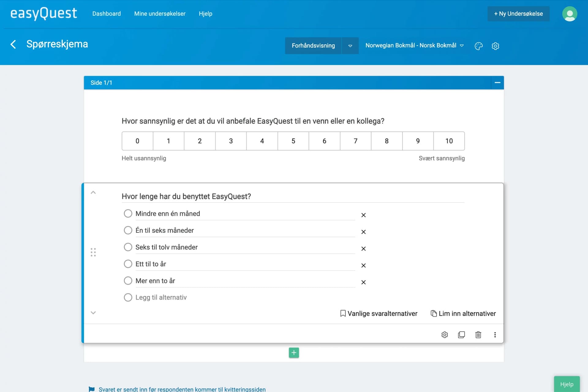Screen dimensions: 588x392
Task: Remove the 'Mer enn to år' option
Action: pyautogui.click(x=363, y=282)
